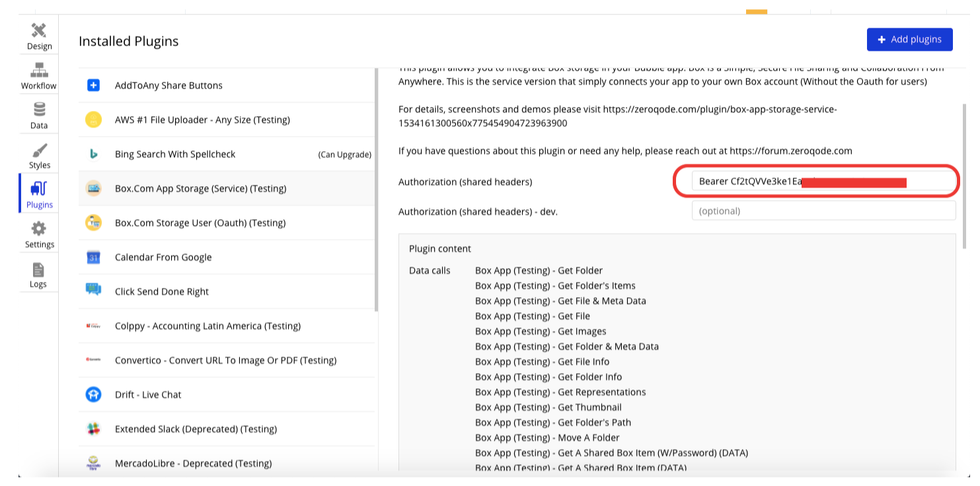Click Calendar From Google plugin icon
This screenshot has height=486, width=980.
click(x=93, y=257)
